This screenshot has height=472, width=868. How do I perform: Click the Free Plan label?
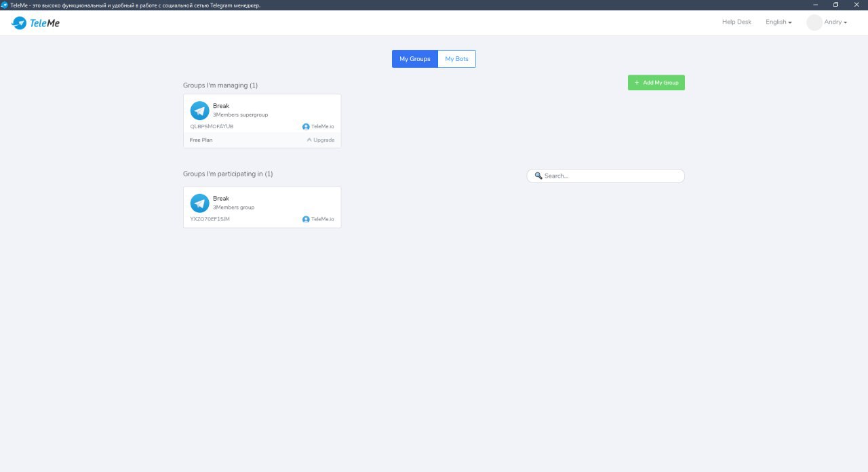[201, 140]
